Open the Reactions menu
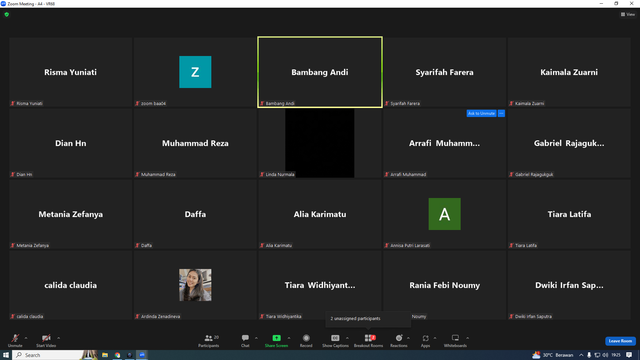The width and height of the screenshot is (640, 360). (x=399, y=340)
